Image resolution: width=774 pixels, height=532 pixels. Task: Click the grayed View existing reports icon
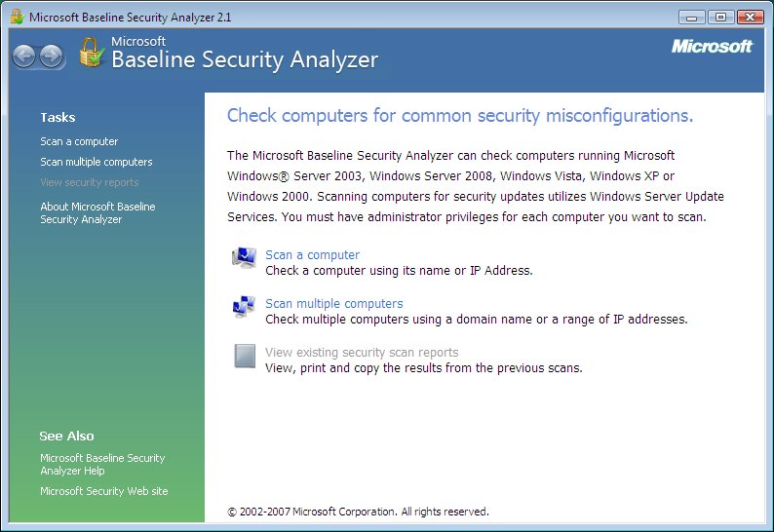tap(245, 356)
